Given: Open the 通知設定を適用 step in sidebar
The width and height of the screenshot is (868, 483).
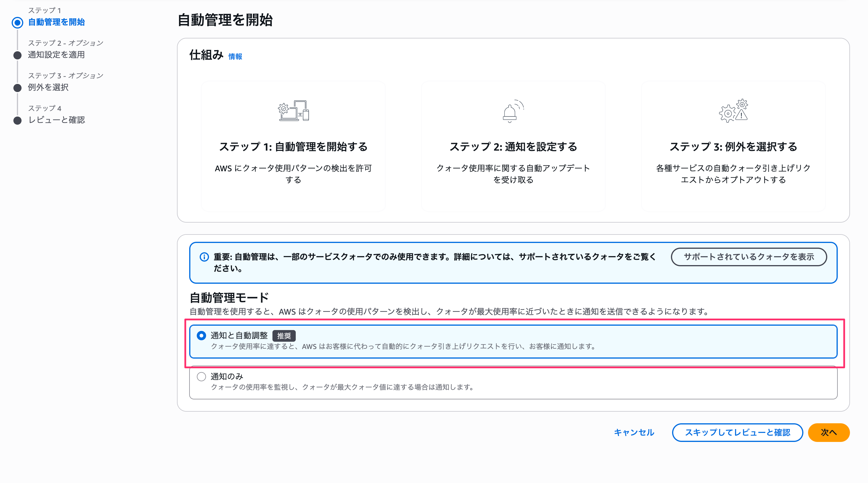Looking at the screenshot, I should (x=56, y=55).
